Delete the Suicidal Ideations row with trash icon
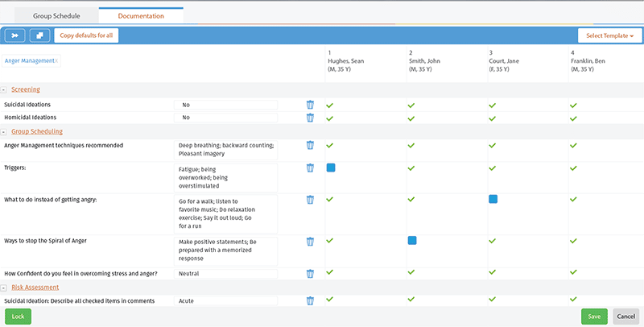 tap(310, 105)
